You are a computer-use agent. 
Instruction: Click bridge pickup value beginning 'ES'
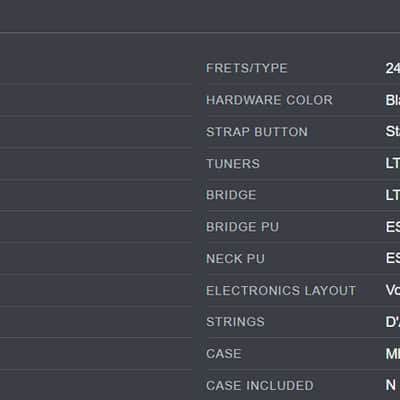393,227
